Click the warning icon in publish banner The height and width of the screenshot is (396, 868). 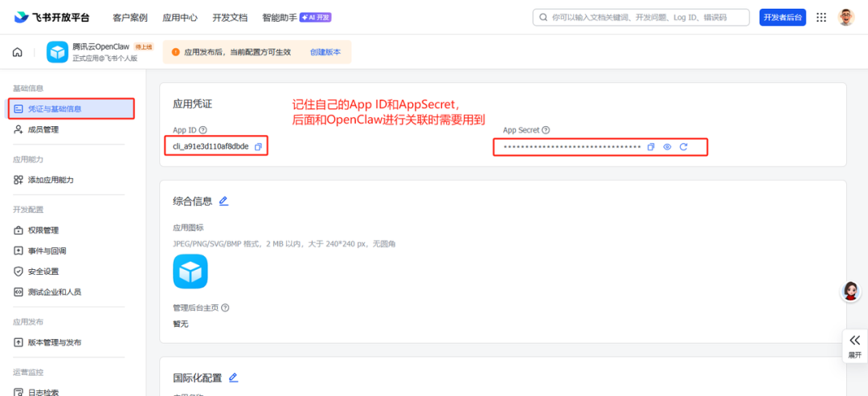click(x=176, y=52)
